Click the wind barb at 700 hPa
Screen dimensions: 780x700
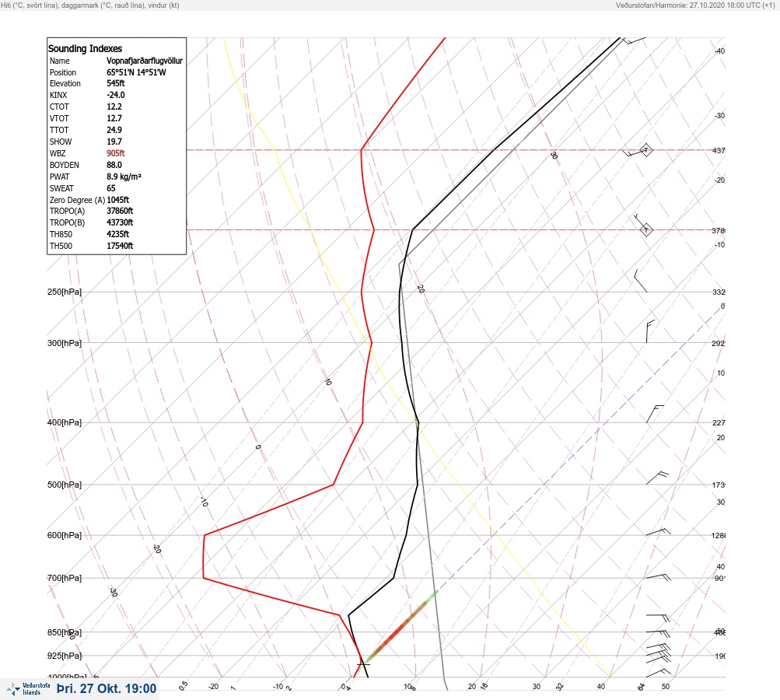[x=659, y=577]
